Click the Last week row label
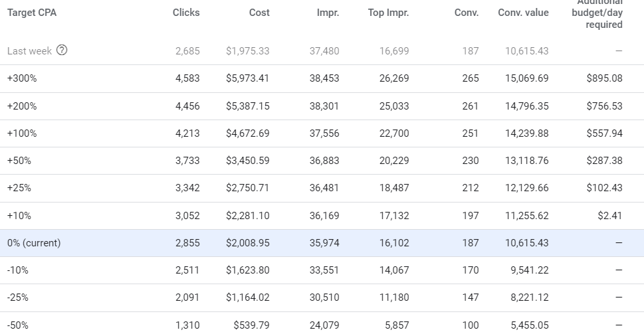 [30, 51]
